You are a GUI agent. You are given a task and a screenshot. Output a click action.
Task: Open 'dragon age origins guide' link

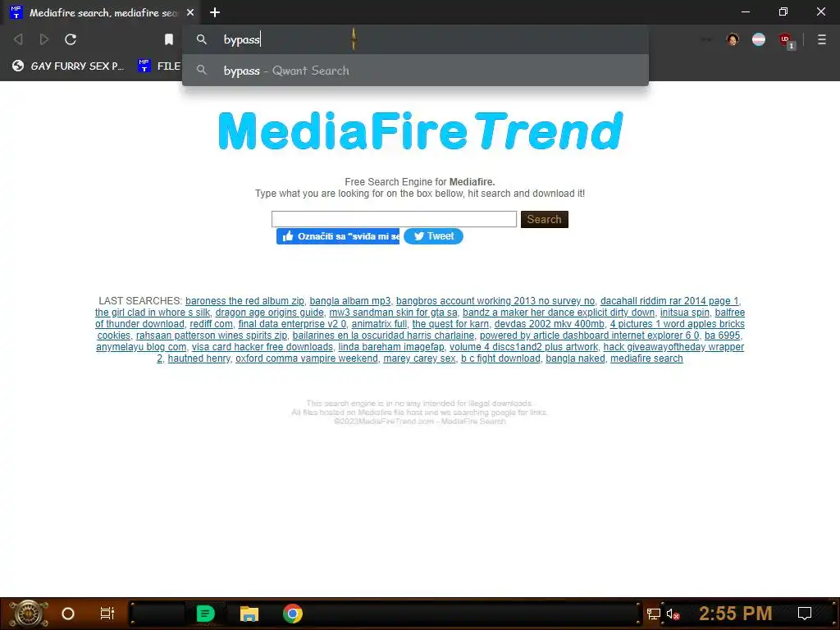pos(269,313)
